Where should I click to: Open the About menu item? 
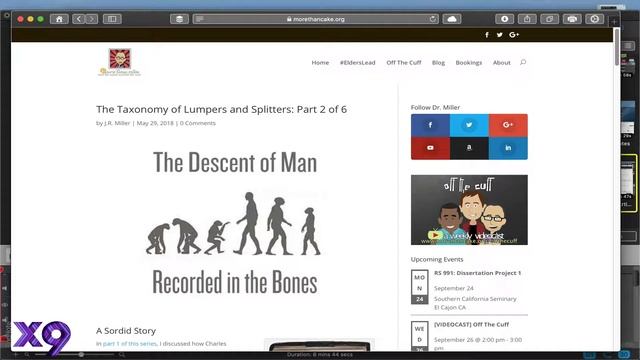click(502, 62)
